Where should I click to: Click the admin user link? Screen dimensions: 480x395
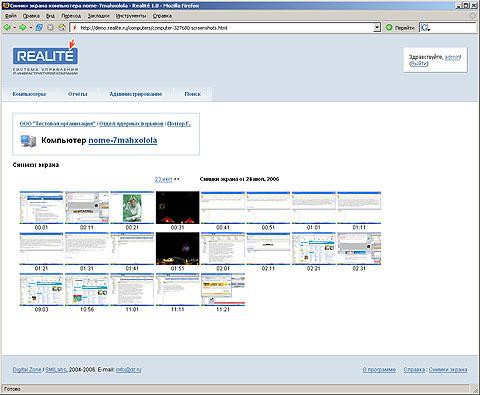click(x=453, y=57)
